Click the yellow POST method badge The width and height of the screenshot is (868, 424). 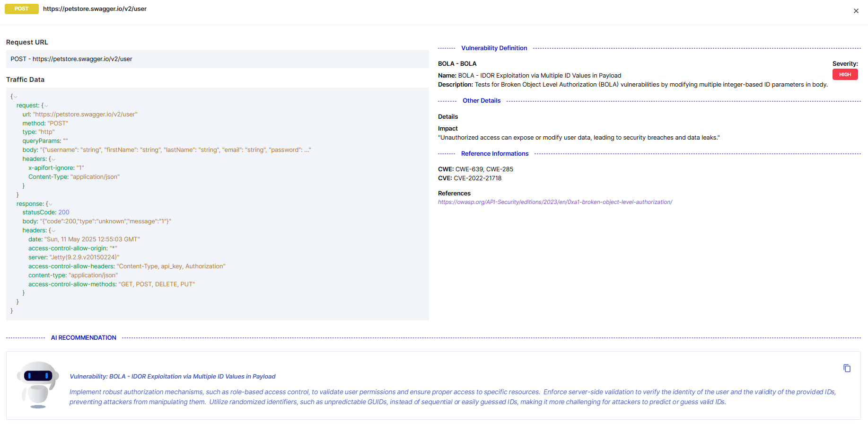tap(22, 9)
